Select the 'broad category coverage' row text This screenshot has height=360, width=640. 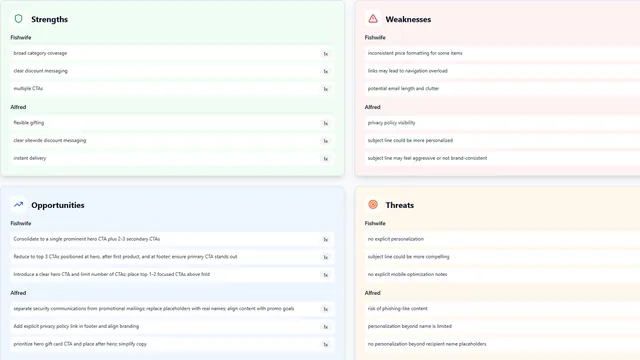click(40, 53)
